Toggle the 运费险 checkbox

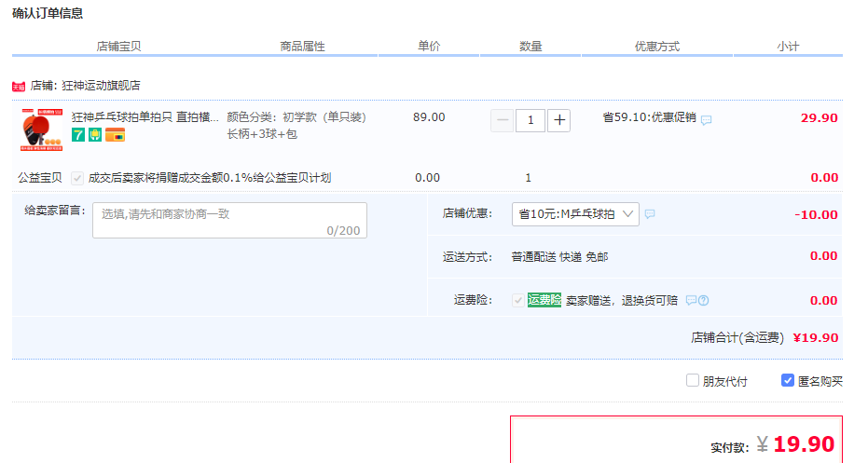(518, 300)
